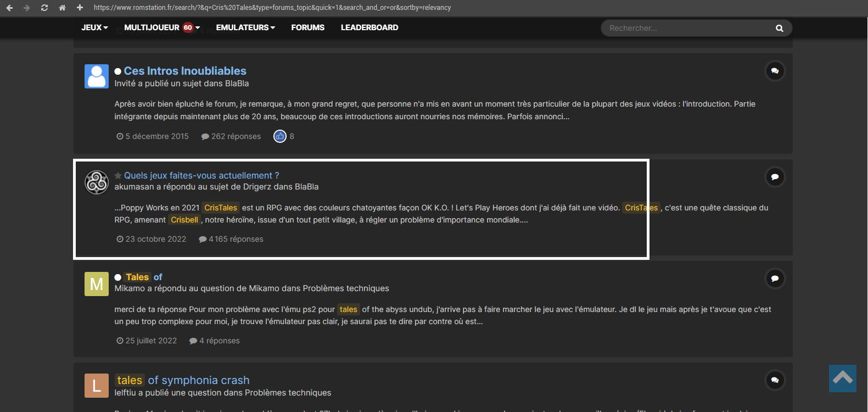Click the red 60 multiplayer badge
Screen dimensions: 868x412
[188, 27]
